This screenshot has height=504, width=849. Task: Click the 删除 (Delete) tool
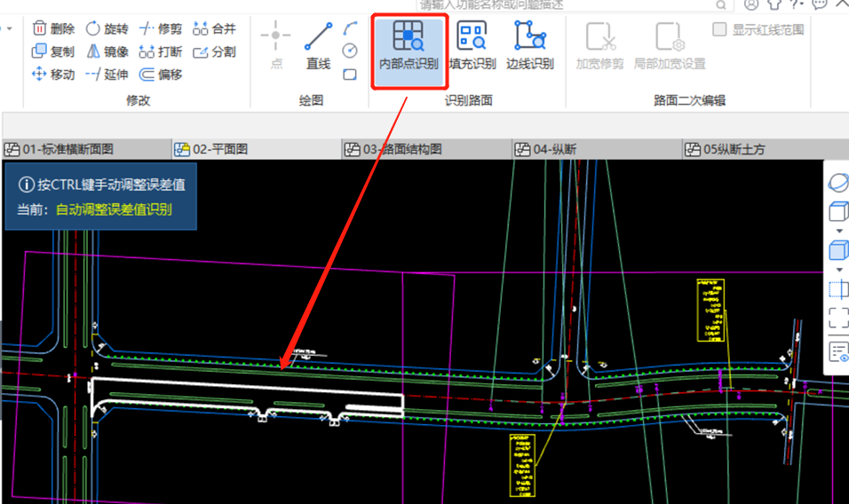pos(53,28)
